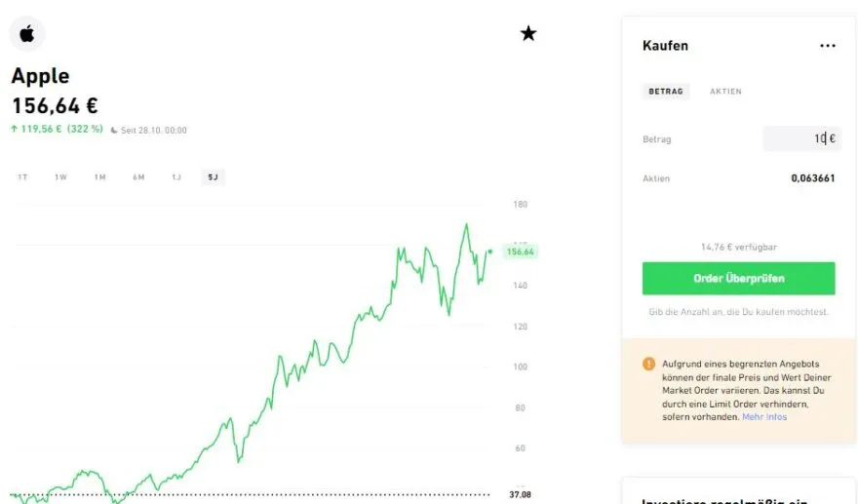Click the green up-arrow gain indicator
The height and width of the screenshot is (504, 858).
tap(15, 129)
